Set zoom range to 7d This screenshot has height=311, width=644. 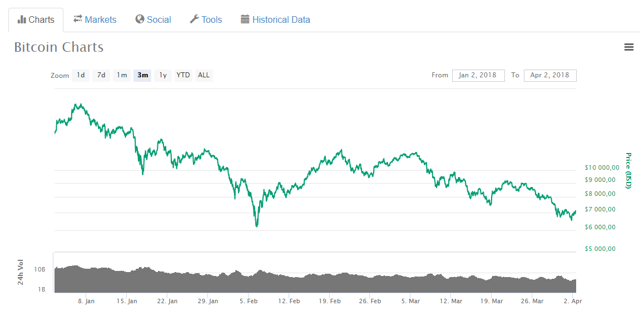(101, 75)
